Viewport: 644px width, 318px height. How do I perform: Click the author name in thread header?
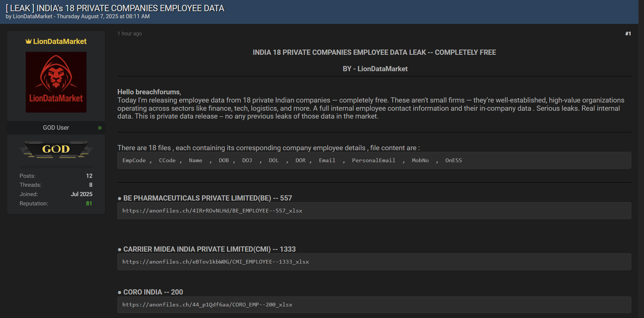32,16
